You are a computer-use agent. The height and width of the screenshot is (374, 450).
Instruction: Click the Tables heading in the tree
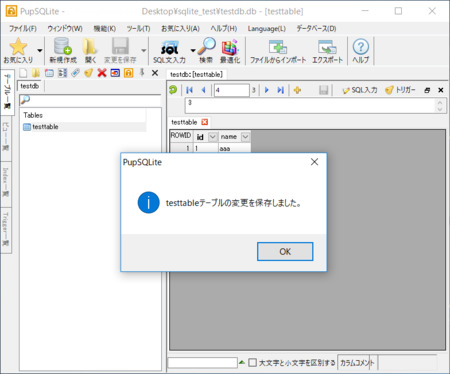[33, 115]
